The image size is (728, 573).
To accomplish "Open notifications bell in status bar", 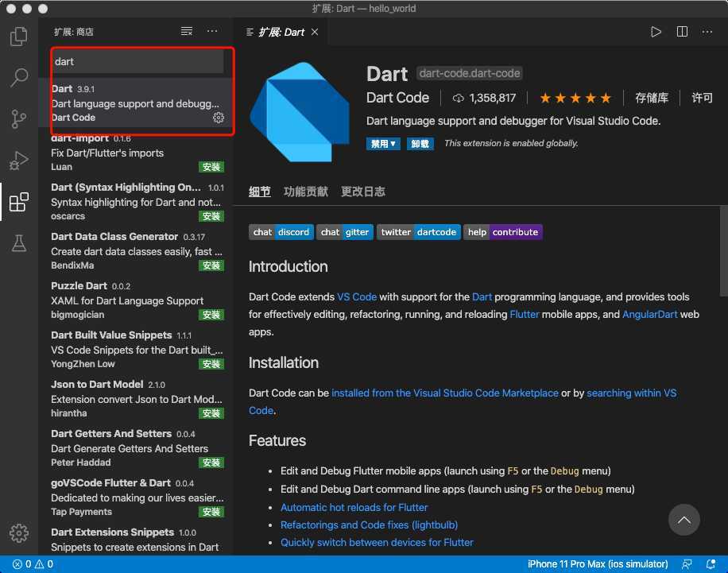I will 711,564.
